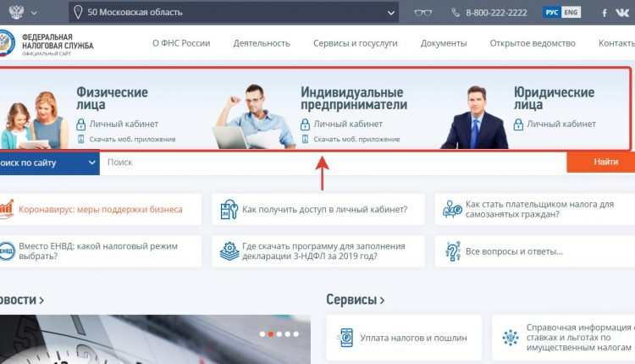
Task: Select the second carousel dot on news slider
Action: [271, 334]
